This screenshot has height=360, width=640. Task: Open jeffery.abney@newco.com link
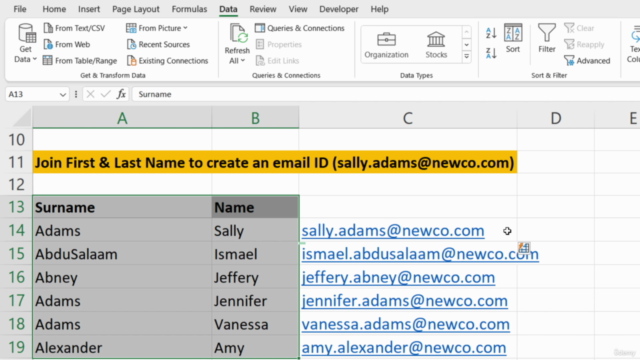point(398,278)
